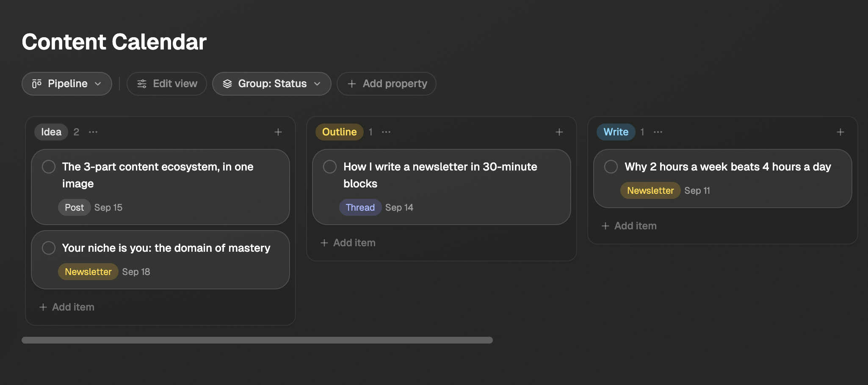Click the plus icon in Write column header
Viewport: 868px width, 385px height.
[x=840, y=132]
